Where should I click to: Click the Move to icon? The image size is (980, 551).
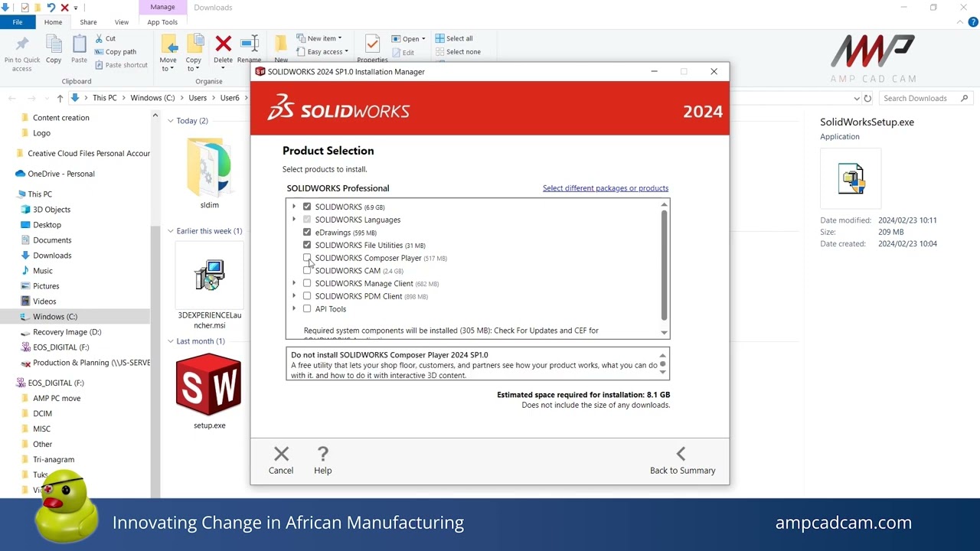tap(168, 44)
